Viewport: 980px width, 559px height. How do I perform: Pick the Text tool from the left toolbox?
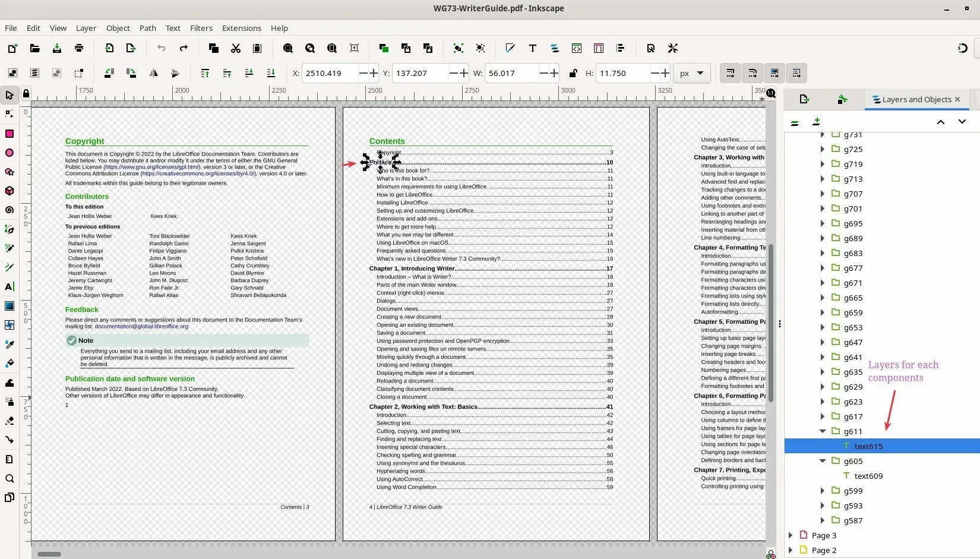coord(10,287)
